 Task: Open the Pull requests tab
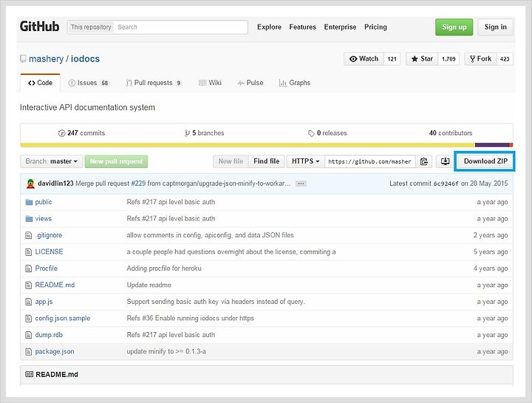point(154,83)
